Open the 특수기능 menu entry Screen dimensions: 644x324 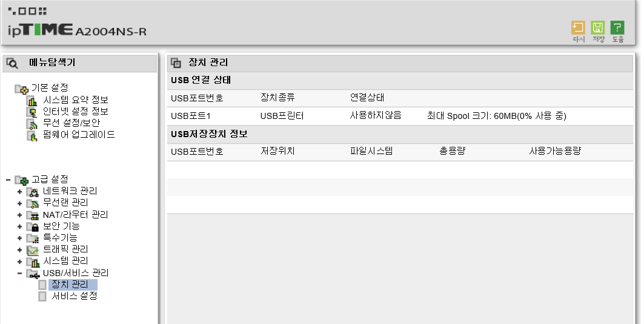pyautogui.click(x=60, y=238)
